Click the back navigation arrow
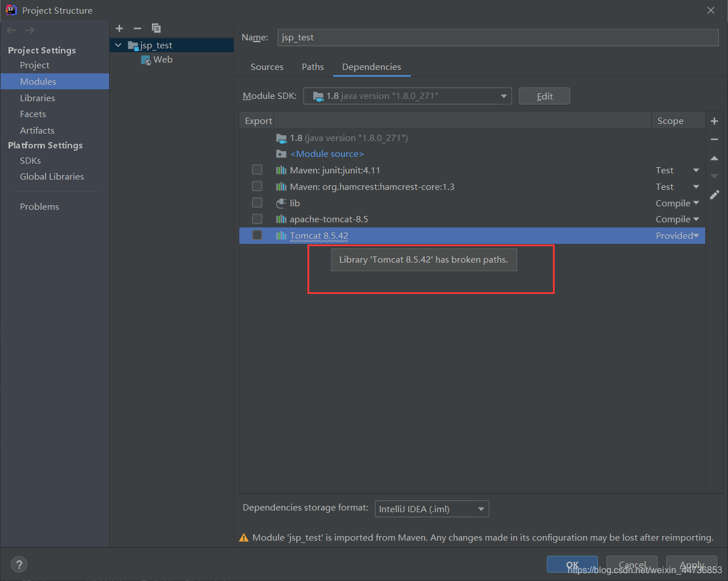The width and height of the screenshot is (728, 581). pos(11,30)
